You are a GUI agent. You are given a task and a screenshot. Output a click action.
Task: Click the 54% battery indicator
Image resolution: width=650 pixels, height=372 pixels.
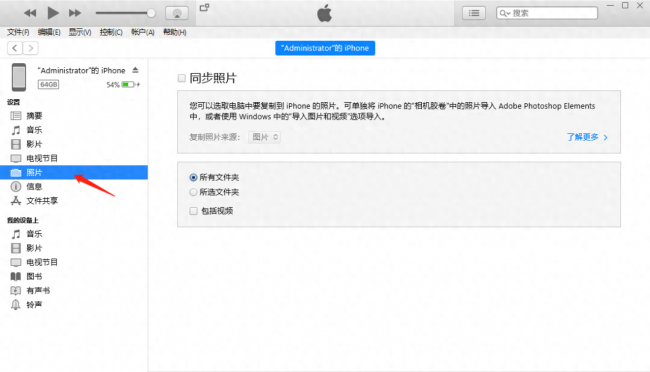123,85
